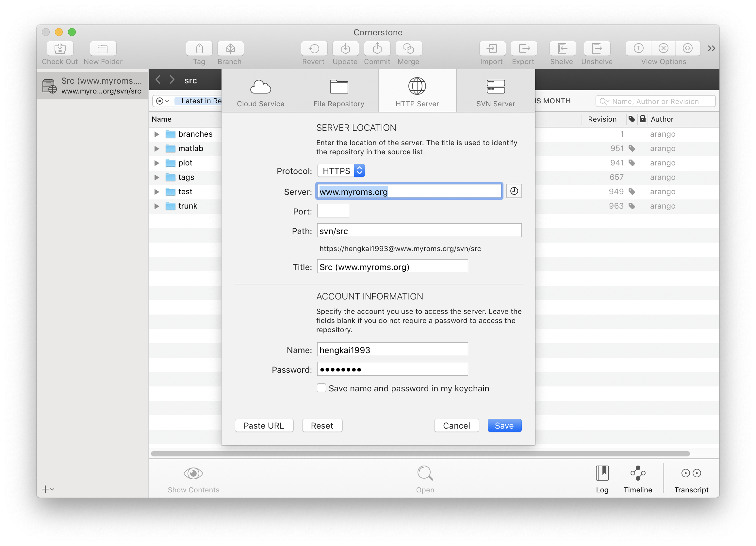Enable Save name and password in keychain
The height and width of the screenshot is (546, 756).
[x=321, y=388]
